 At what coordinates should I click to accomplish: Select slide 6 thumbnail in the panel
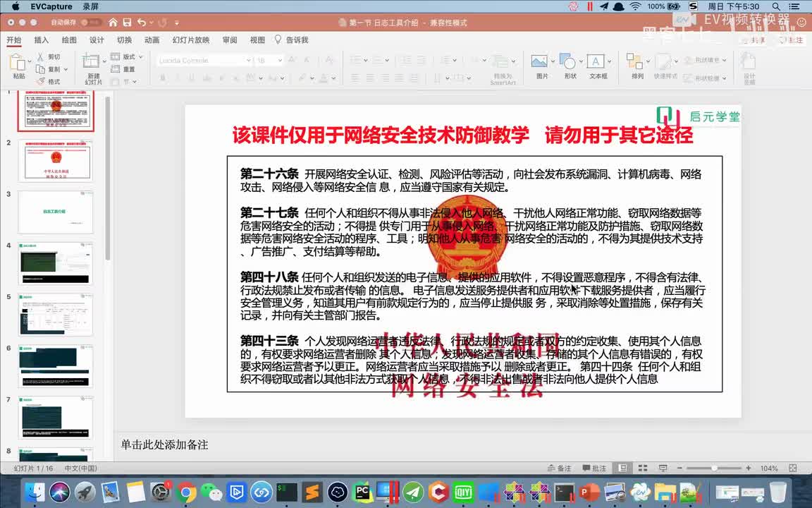[x=56, y=365]
